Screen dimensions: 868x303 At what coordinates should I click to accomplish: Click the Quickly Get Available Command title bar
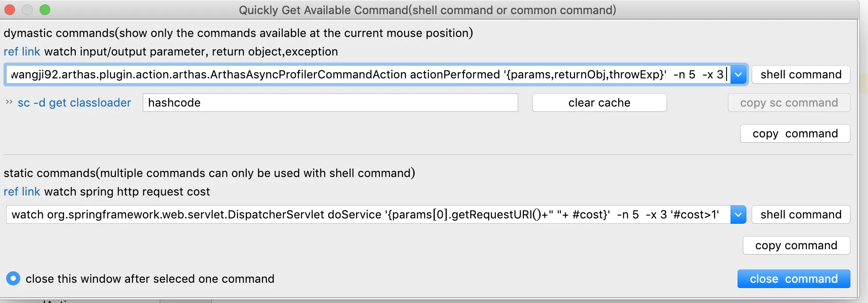click(x=427, y=10)
